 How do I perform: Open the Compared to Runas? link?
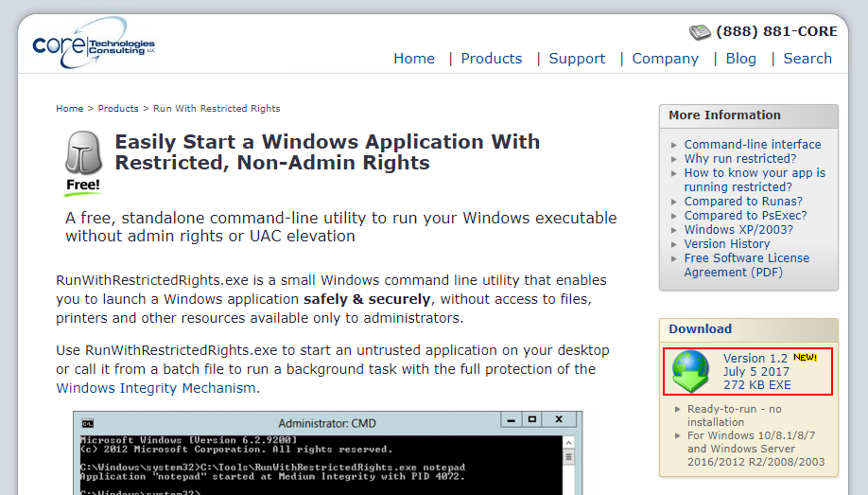(x=743, y=202)
